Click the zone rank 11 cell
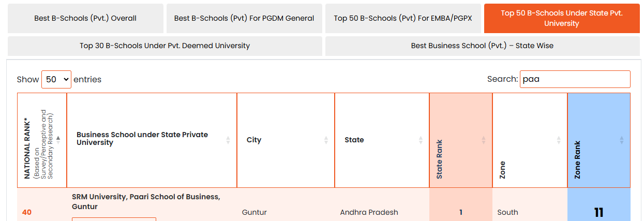 click(x=598, y=212)
